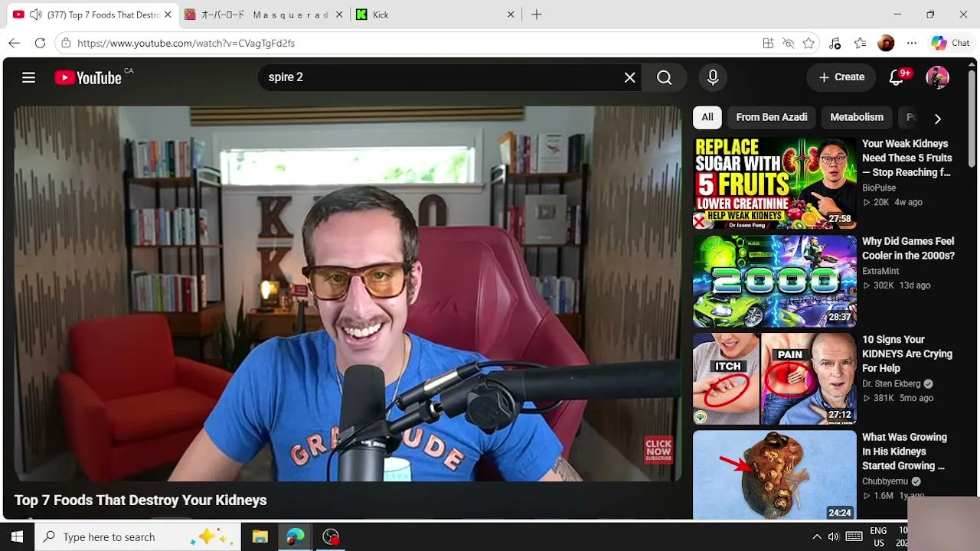Image resolution: width=980 pixels, height=551 pixels.
Task: Open the recording app on the taskbar
Action: tap(331, 536)
